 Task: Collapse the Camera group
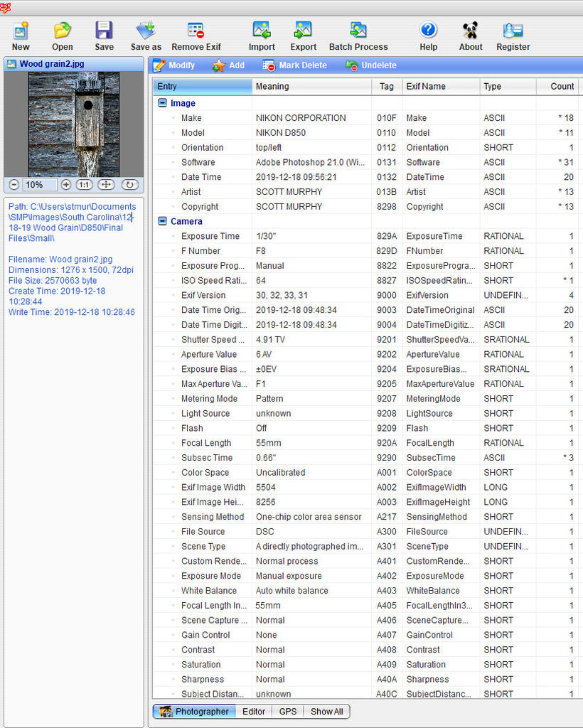162,221
